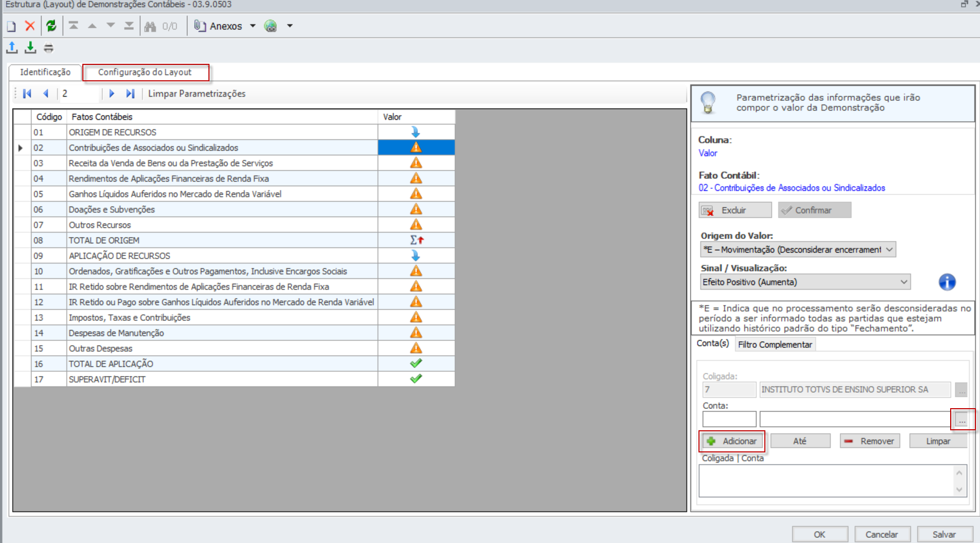Image resolution: width=980 pixels, height=543 pixels.
Task: Click the binoculars search icon
Action: 150,26
